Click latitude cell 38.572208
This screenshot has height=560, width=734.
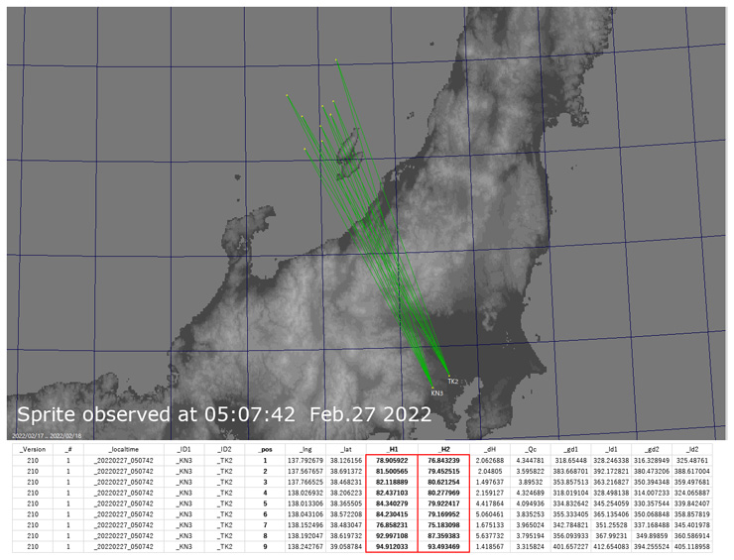(346, 514)
